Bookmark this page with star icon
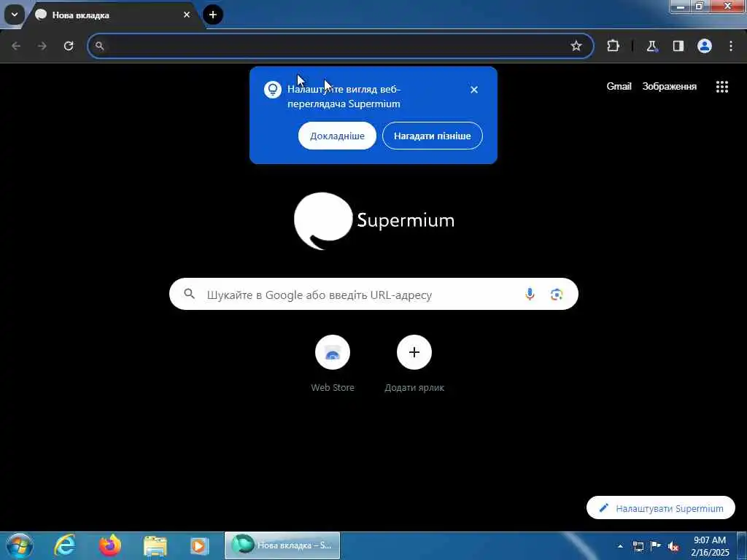The width and height of the screenshot is (747, 560). 576,46
